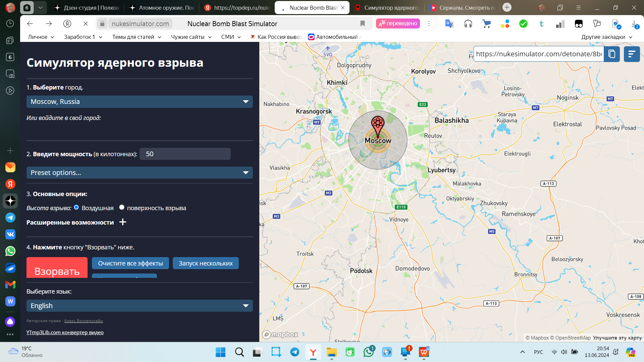Click the shopping cart extension icon
This screenshot has height=362, width=644.
pyautogui.click(x=486, y=23)
